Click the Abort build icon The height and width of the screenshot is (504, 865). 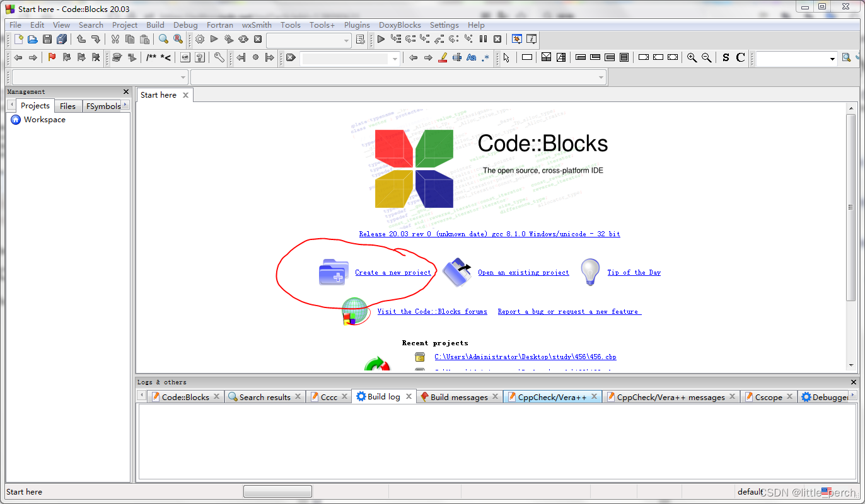(258, 39)
